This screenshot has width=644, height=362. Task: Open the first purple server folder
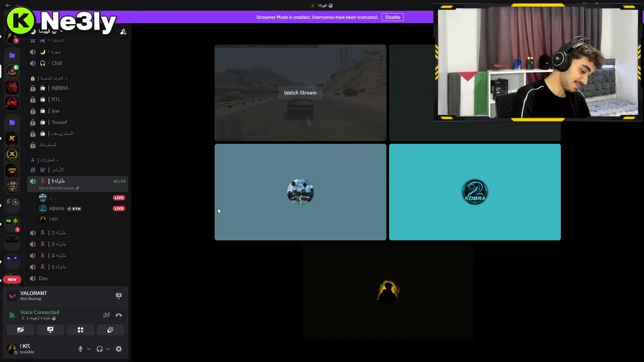click(12, 55)
